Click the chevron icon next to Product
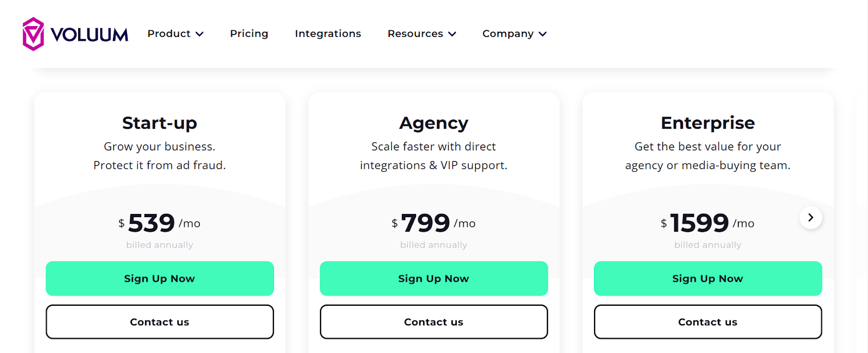 [x=200, y=34]
